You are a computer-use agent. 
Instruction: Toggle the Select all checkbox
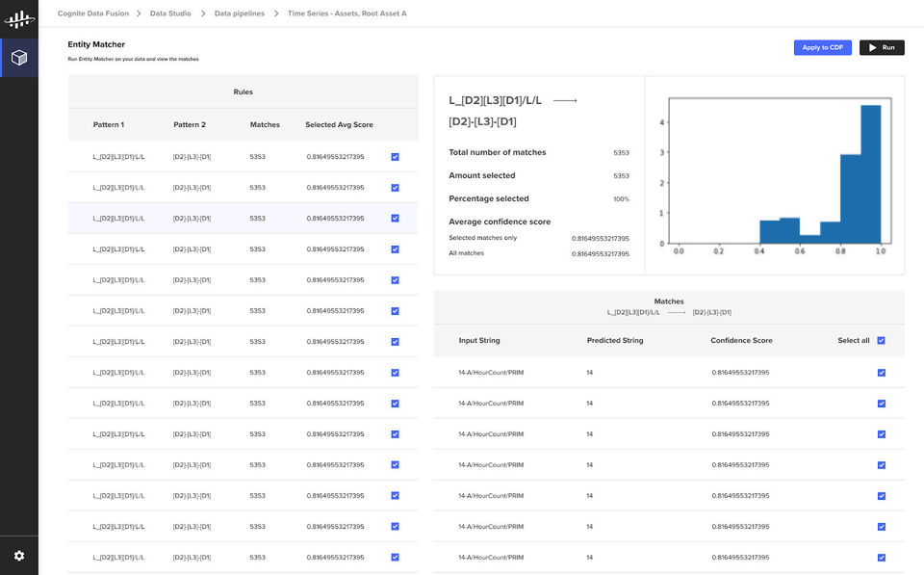(881, 340)
